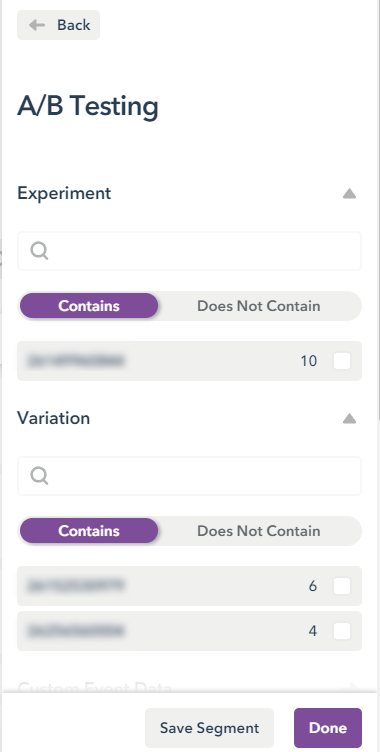Click the purple Done button
The width and height of the screenshot is (380, 752).
pos(328,728)
